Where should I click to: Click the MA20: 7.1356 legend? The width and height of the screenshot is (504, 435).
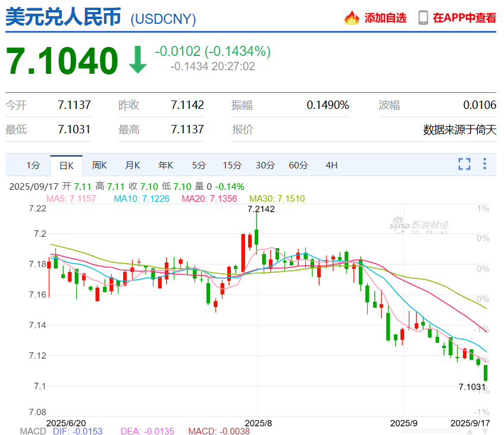209,198
